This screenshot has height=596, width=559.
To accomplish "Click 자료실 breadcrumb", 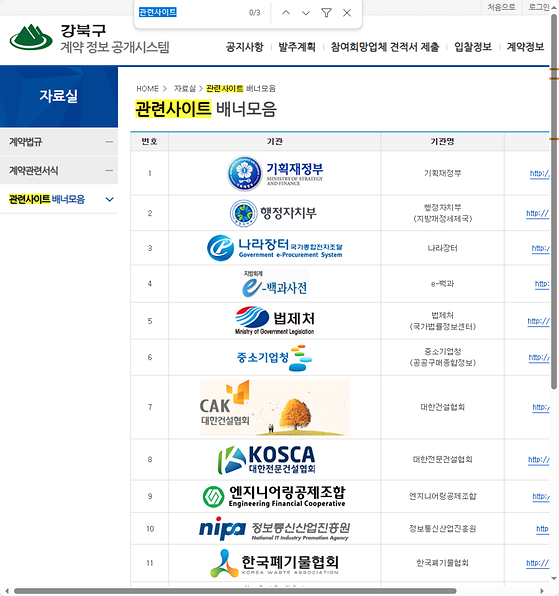I will [185, 89].
